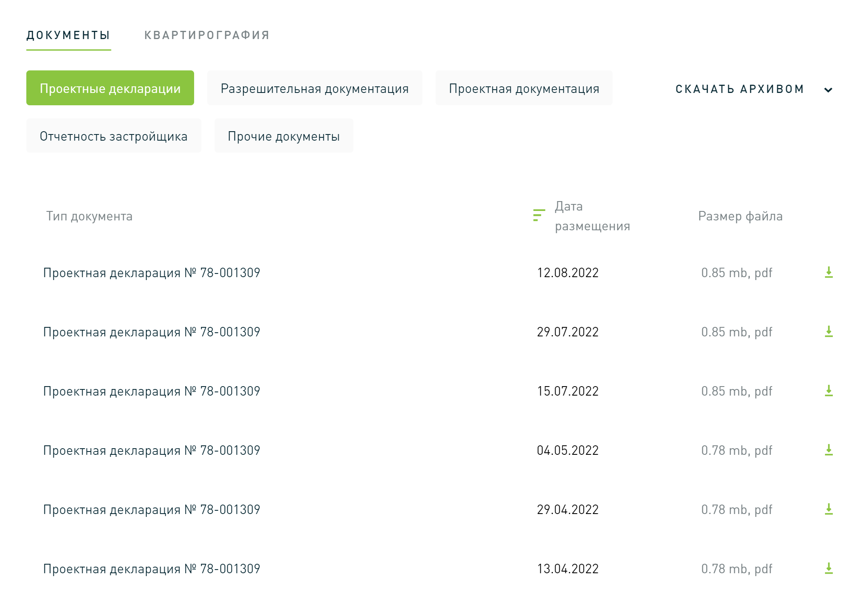Click the date 12.08.2022
Viewport: 862px width, 616px height.
pos(568,273)
